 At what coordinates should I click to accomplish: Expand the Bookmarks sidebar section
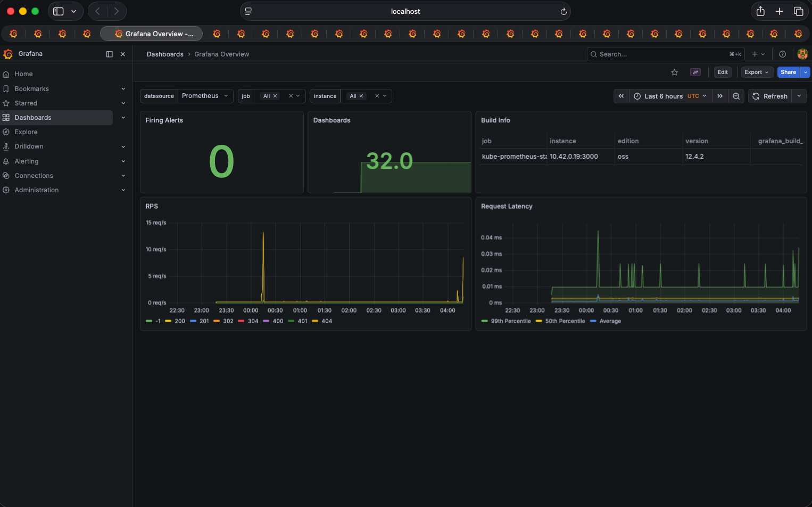[x=123, y=89]
